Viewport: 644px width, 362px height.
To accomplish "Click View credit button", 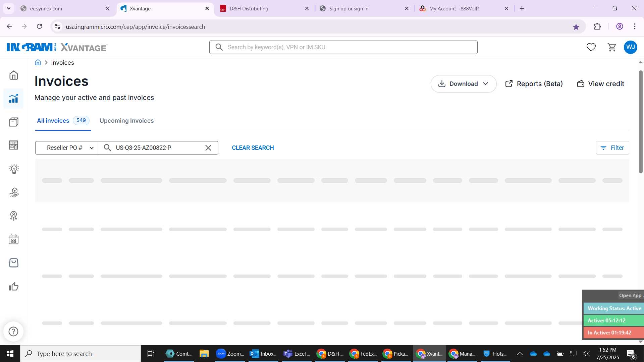I will click(x=601, y=84).
